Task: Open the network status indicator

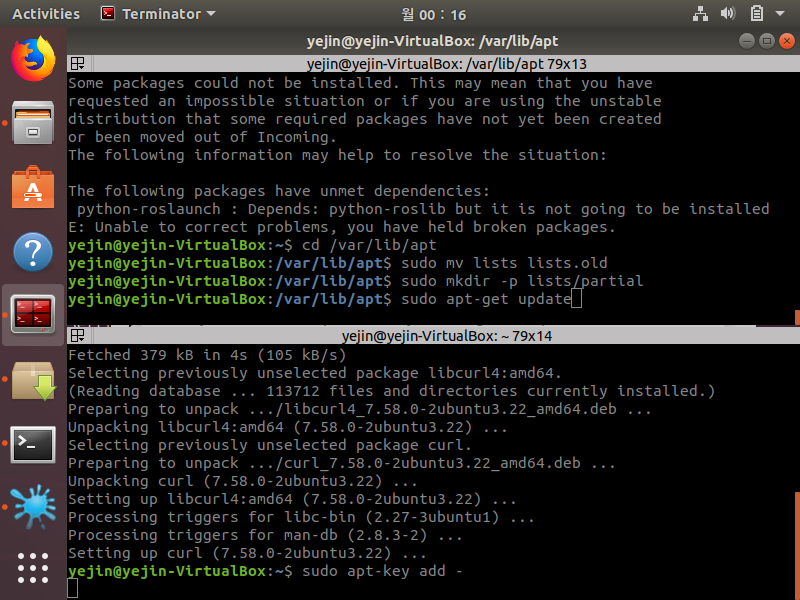Action: [x=700, y=14]
